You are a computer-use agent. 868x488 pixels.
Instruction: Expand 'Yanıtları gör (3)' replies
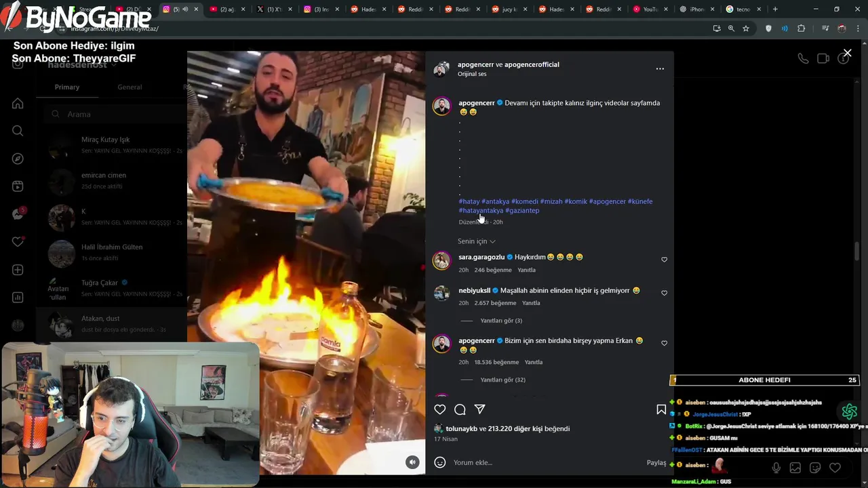pyautogui.click(x=501, y=321)
